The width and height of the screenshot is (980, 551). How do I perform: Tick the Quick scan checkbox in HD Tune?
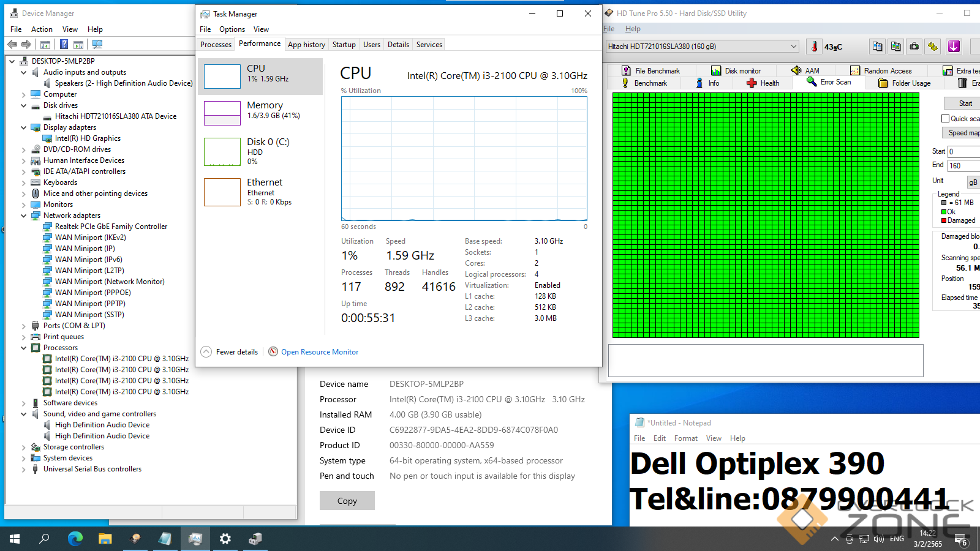pos(946,119)
